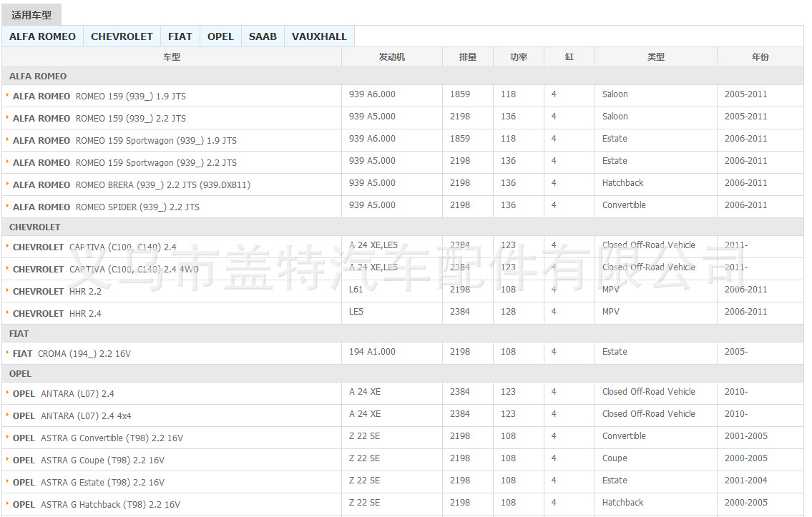Click the 排量 column header
This screenshot has height=517, width=812.
click(x=468, y=57)
